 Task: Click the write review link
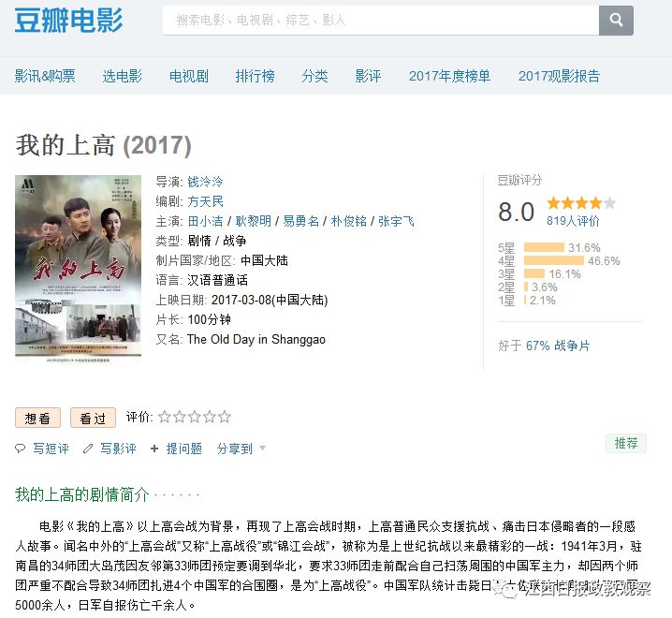(110, 449)
